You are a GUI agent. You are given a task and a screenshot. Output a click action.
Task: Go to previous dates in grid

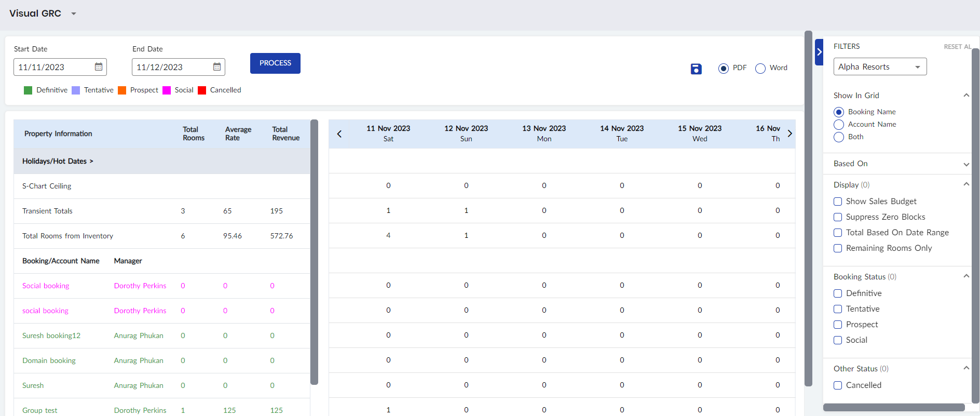click(x=339, y=134)
